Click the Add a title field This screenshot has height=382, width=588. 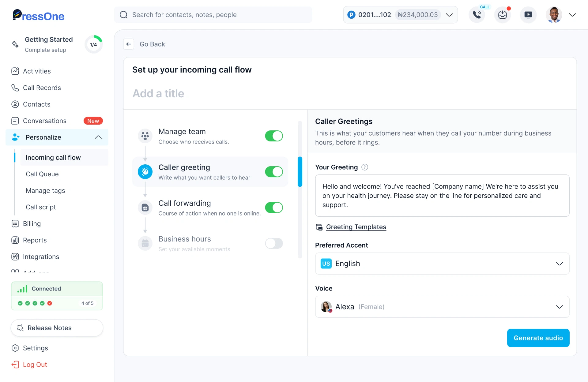[x=158, y=93]
